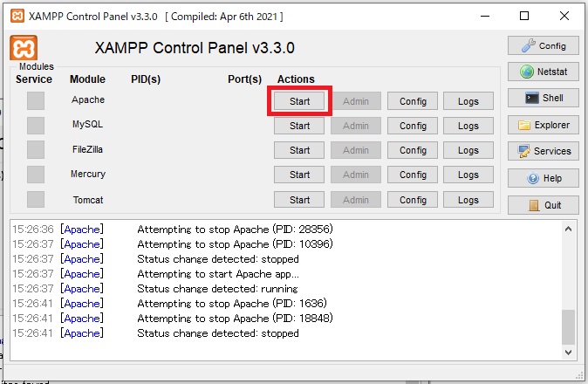Open the Help button
The height and width of the screenshot is (384, 588).
(x=543, y=178)
